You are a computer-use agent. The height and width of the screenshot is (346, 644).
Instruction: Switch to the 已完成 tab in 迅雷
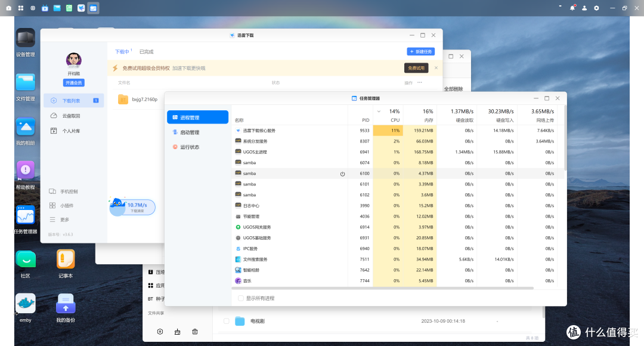tap(146, 52)
